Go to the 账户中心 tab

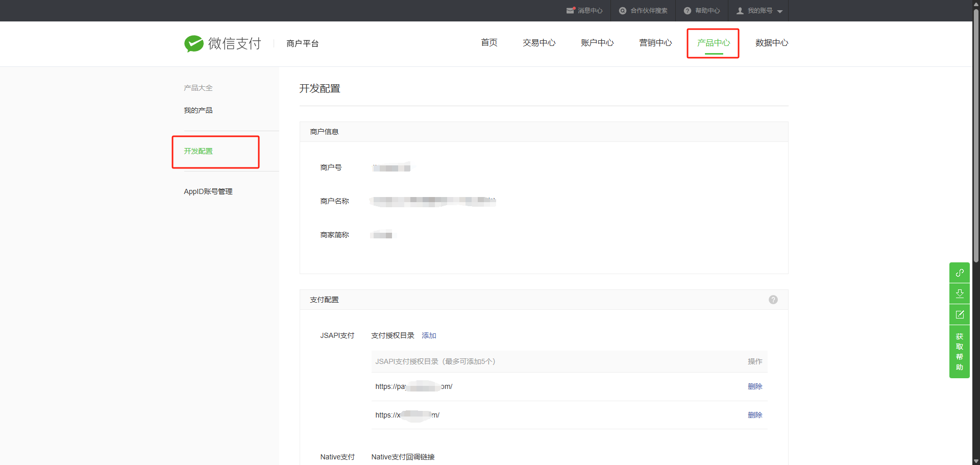point(597,43)
